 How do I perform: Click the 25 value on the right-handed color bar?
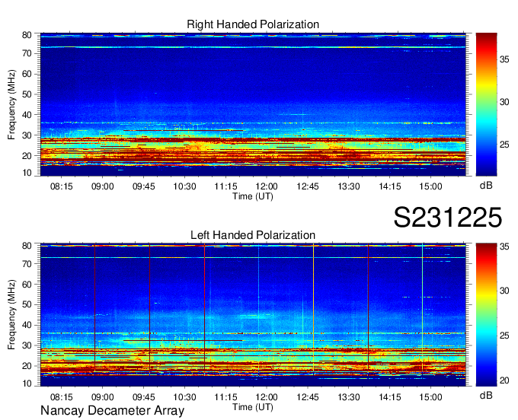tap(504, 145)
